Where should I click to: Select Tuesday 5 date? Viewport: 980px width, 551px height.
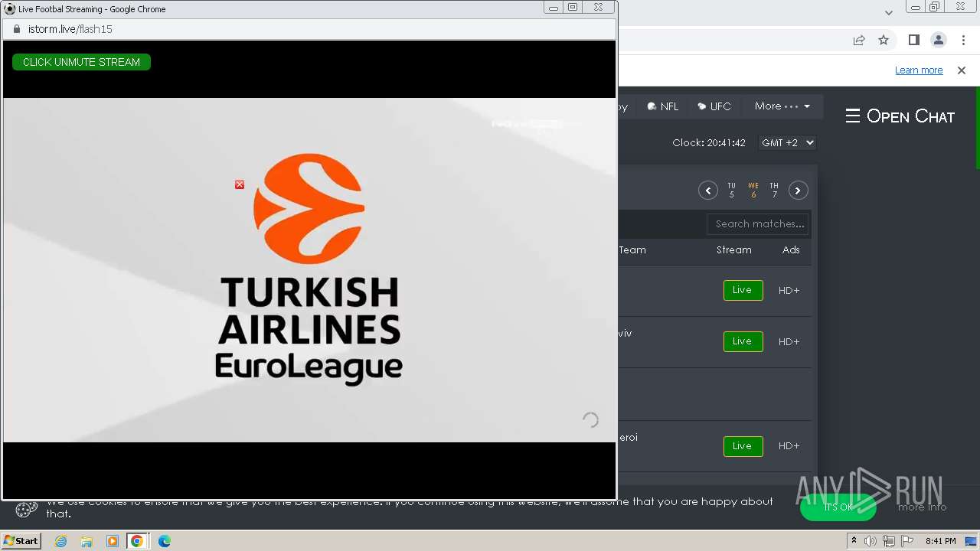[x=731, y=191]
